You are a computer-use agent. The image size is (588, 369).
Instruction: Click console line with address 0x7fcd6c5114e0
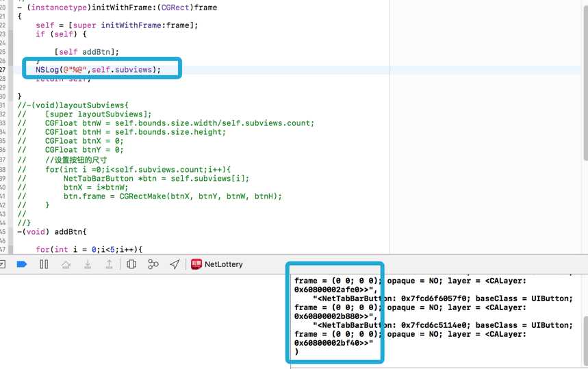(x=442, y=325)
